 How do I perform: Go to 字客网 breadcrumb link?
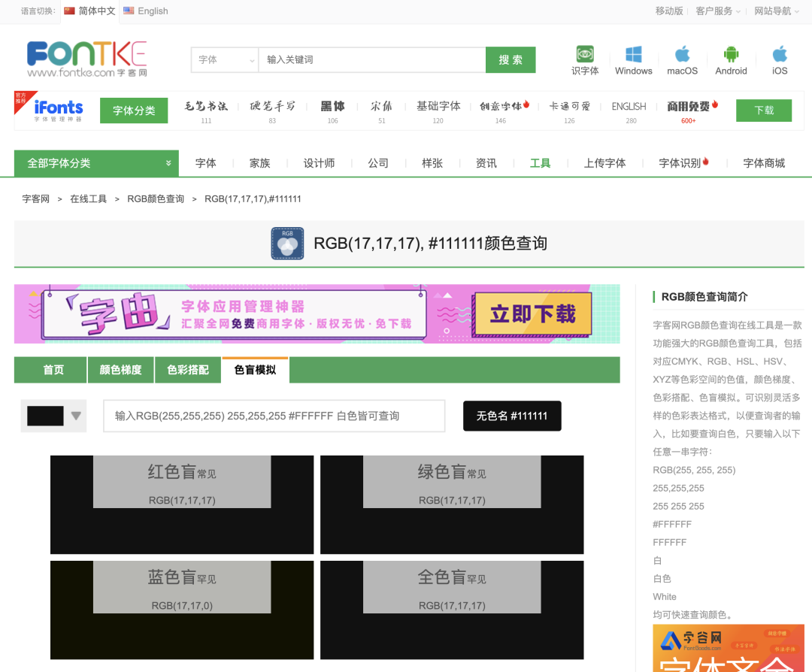36,198
